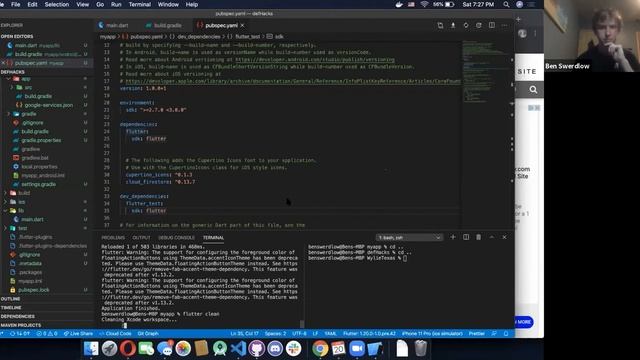Expand the src folder
Screen dimensions: 640x360
pyautogui.click(x=12, y=87)
